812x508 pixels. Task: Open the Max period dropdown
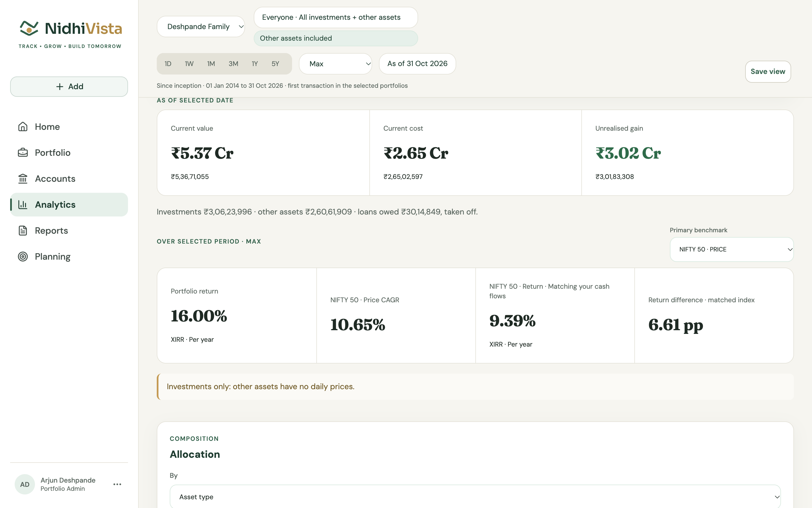pos(336,64)
